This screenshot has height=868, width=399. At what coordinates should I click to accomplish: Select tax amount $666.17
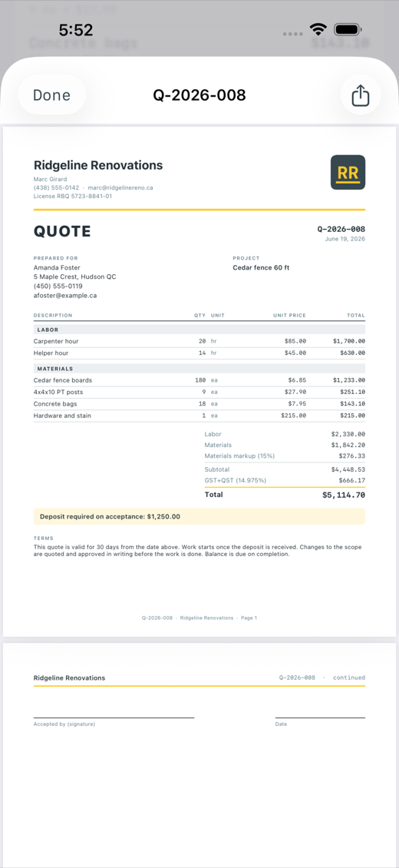352,481
